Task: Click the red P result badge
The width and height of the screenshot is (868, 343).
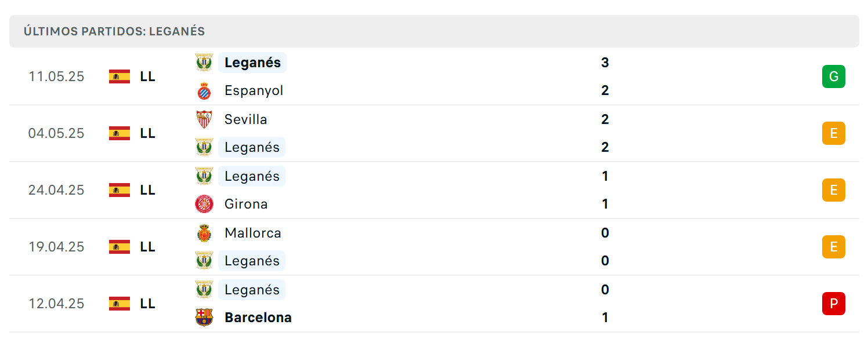Action: pyautogui.click(x=834, y=304)
